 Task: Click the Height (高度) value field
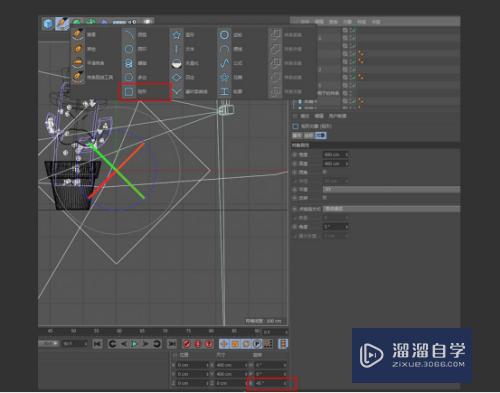336,164
